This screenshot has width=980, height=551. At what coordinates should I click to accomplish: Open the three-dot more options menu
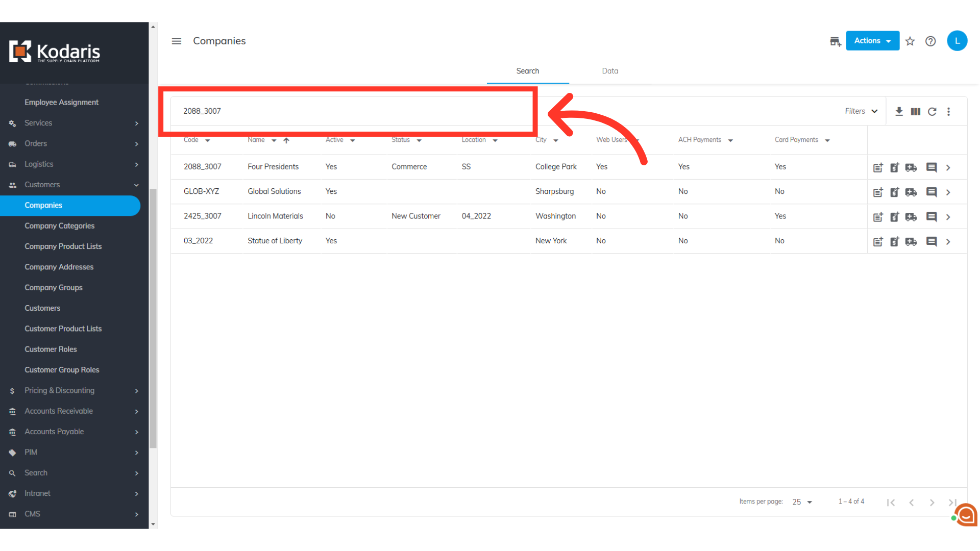[949, 111]
